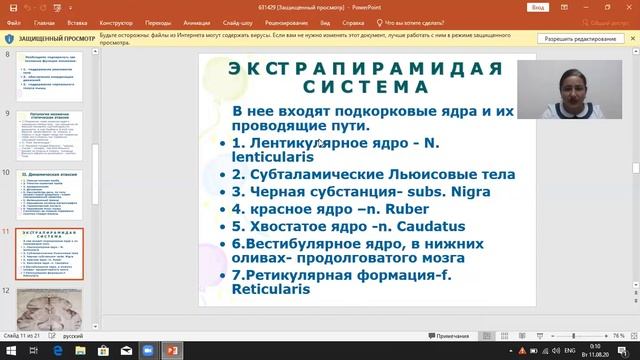The image size is (640, 360).
Task: Open File Explorer from taskbar
Action: (x=80, y=351)
